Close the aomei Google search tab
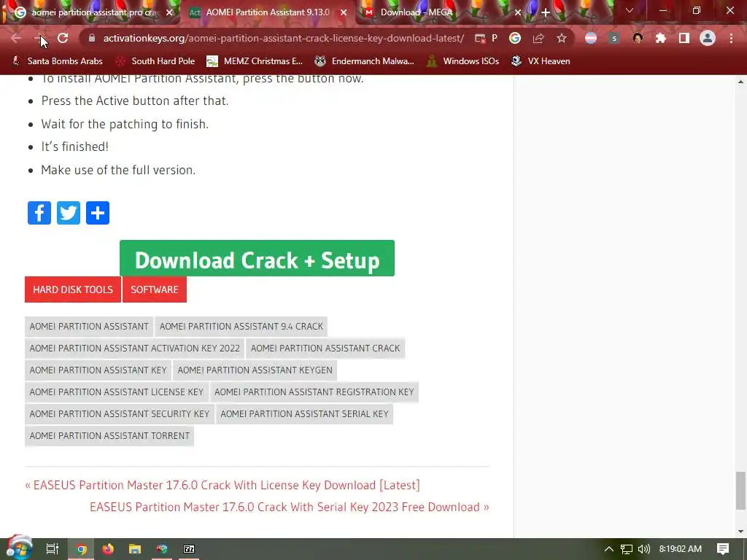Viewport: 747px width, 560px height. click(x=169, y=12)
